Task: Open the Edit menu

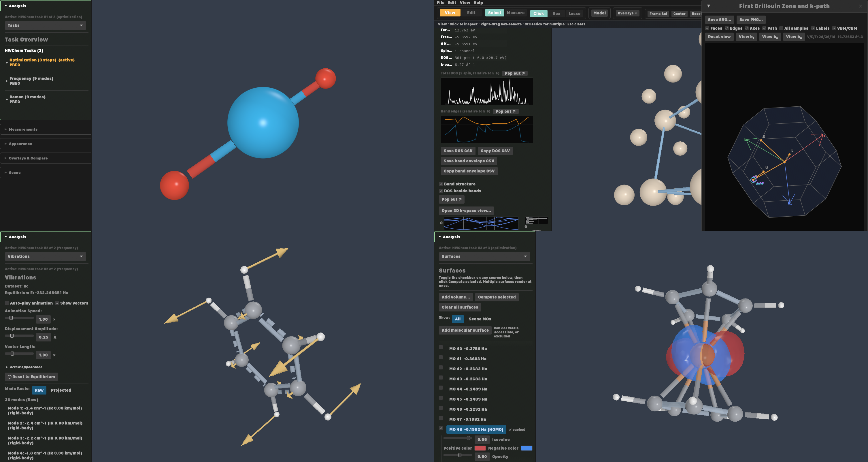Action: pos(452,3)
